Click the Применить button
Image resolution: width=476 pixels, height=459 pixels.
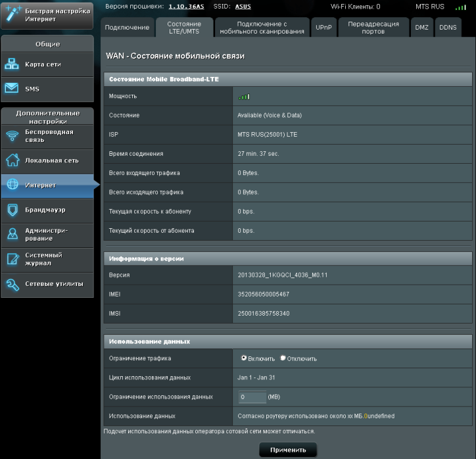(288, 450)
